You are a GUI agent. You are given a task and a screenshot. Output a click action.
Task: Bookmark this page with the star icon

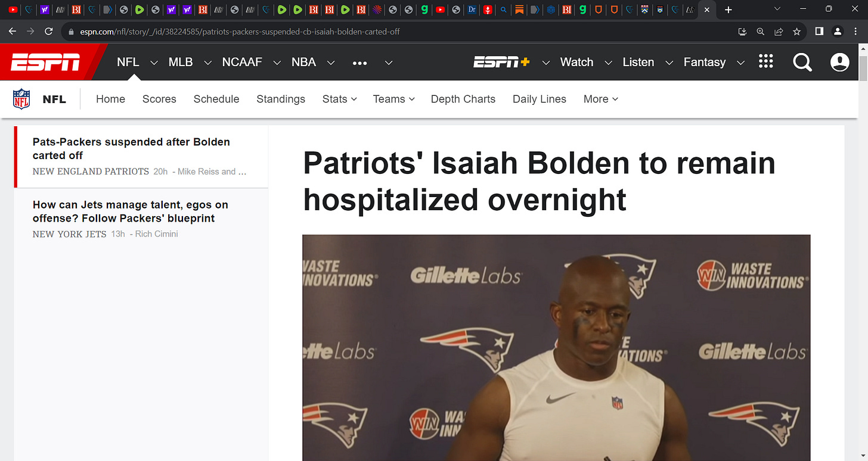pyautogui.click(x=796, y=32)
